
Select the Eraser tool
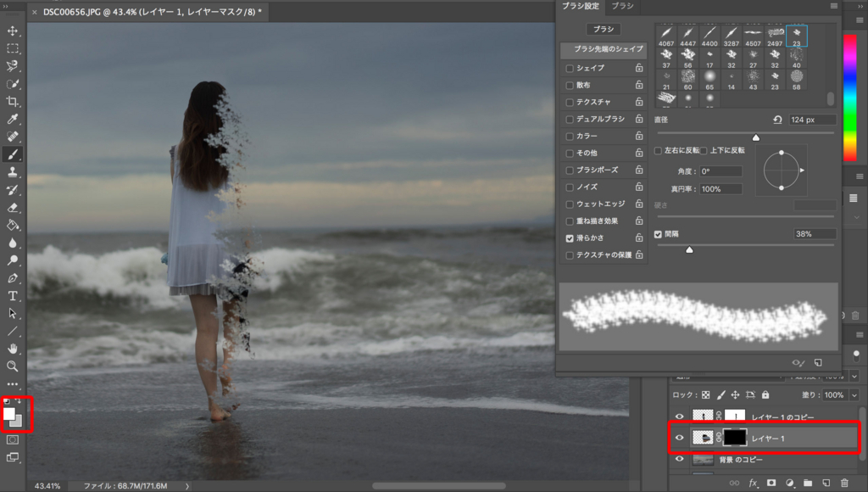click(x=12, y=208)
